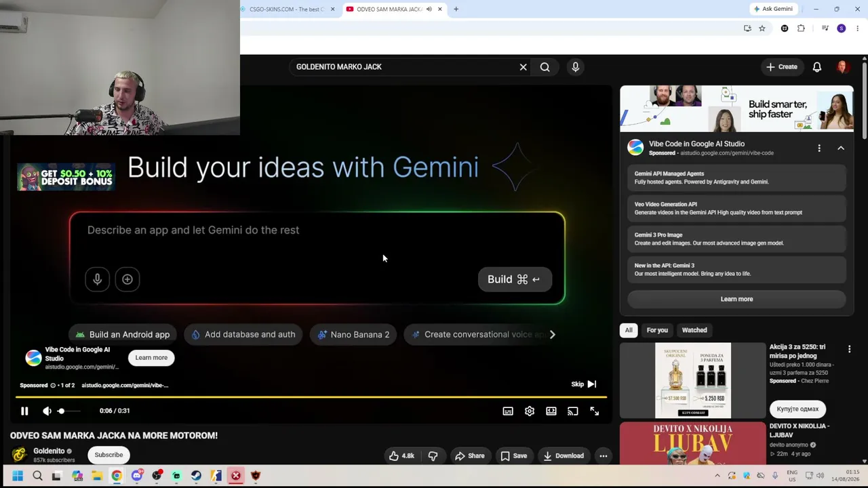Viewport: 868px width, 488px height.
Task: Open the Chrome extensions puzzle menu
Action: [x=801, y=28]
